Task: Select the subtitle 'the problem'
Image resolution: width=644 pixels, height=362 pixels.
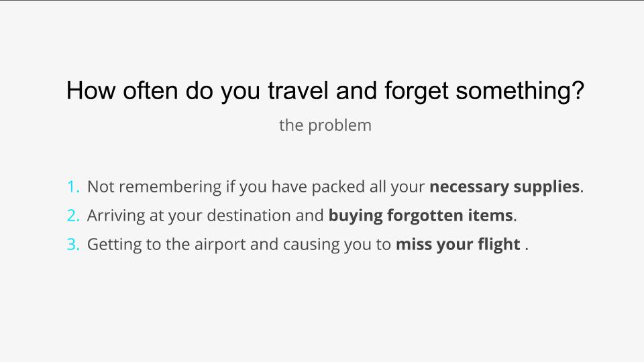Action: (325, 125)
